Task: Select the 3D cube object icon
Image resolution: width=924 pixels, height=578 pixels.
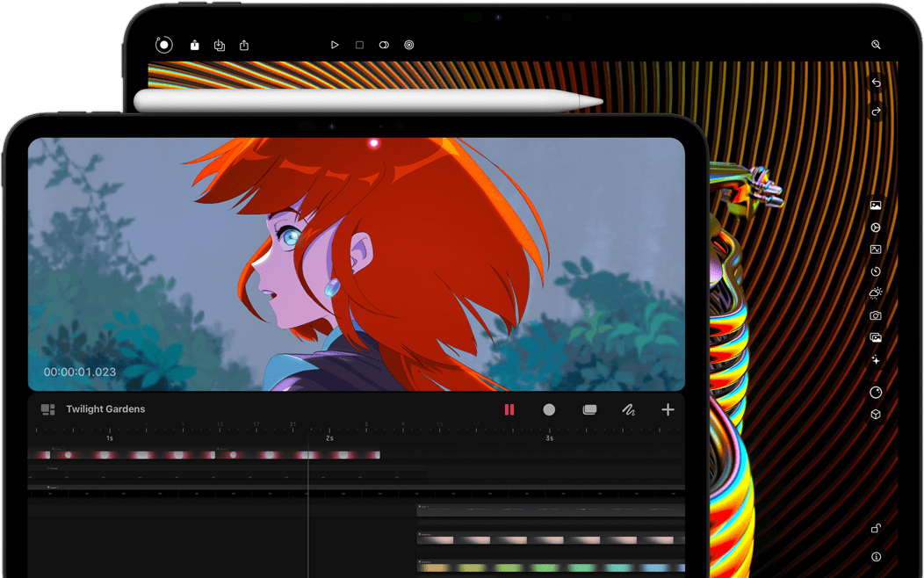Action: click(876, 415)
